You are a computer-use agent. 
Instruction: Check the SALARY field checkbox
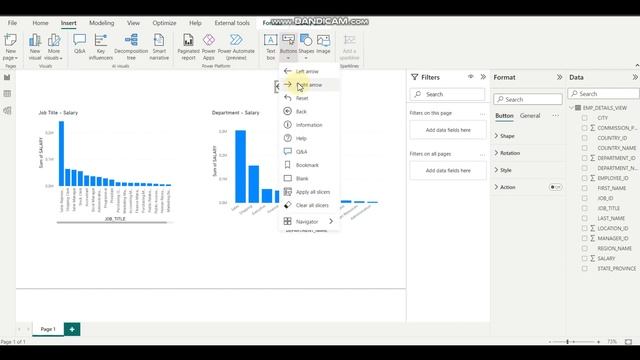(x=584, y=258)
